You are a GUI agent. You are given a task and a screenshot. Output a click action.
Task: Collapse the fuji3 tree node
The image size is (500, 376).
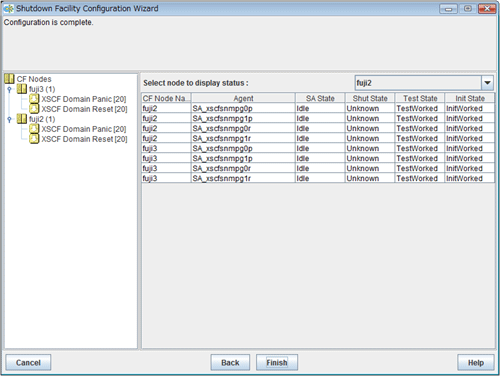point(10,89)
